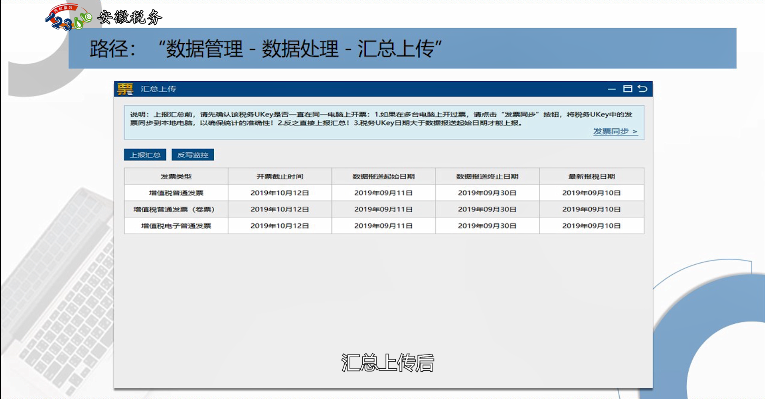Click 2019年09月30日 in 电子普通发票 row
Screen dimensions: 765x399
pos(487,226)
